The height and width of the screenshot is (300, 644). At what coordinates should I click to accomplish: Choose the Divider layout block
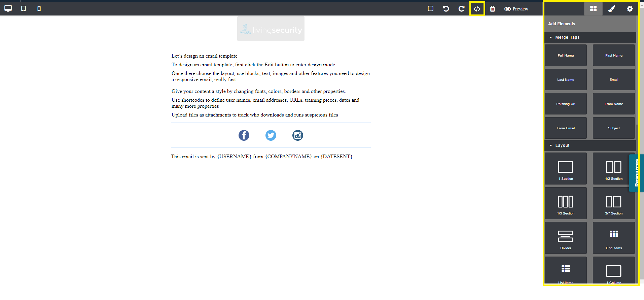coord(566,238)
